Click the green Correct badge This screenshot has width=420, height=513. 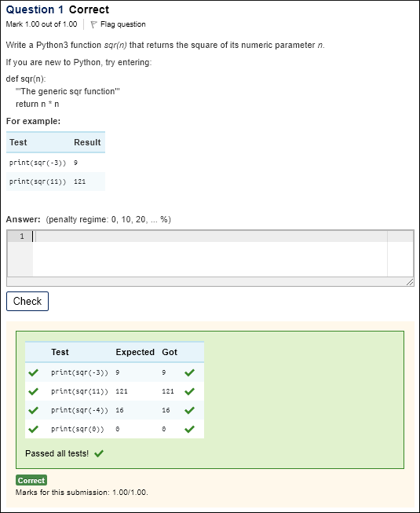31,480
